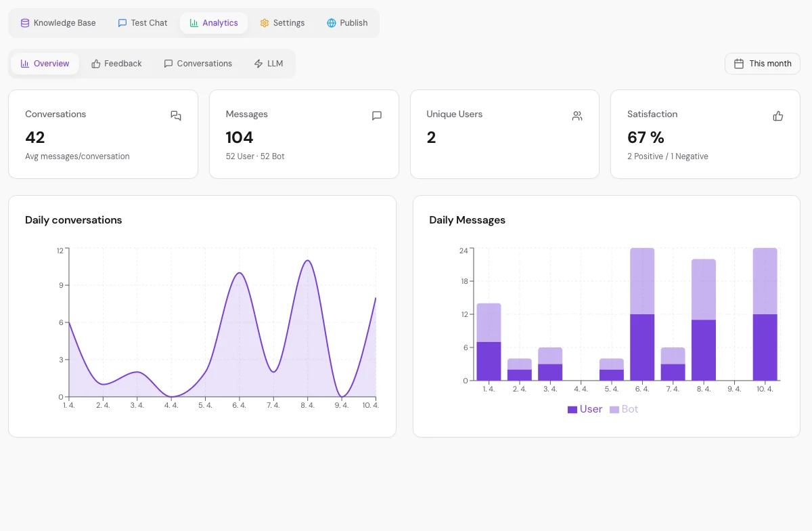
Task: Click the 67 % satisfaction value
Action: pos(646,137)
